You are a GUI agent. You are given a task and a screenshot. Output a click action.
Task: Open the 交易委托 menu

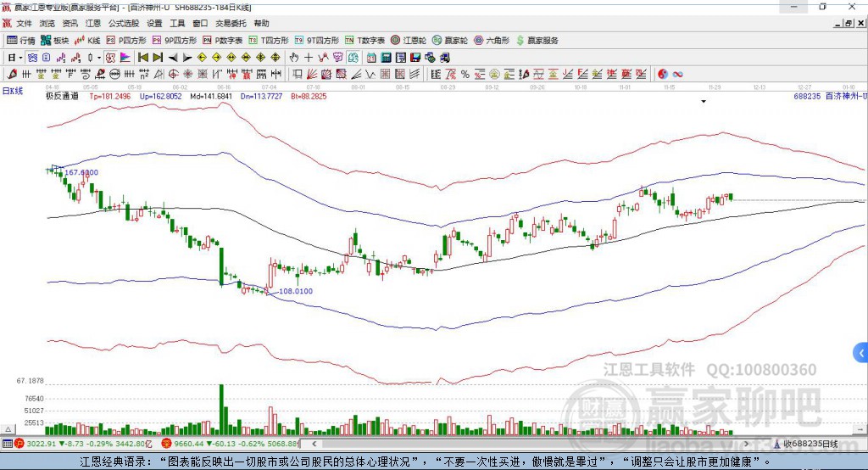(231, 23)
